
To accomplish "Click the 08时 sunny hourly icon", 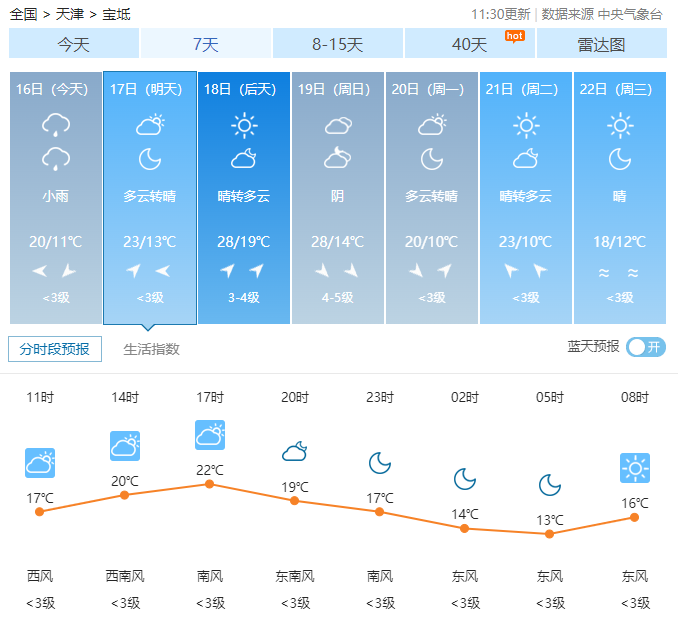I will (635, 468).
